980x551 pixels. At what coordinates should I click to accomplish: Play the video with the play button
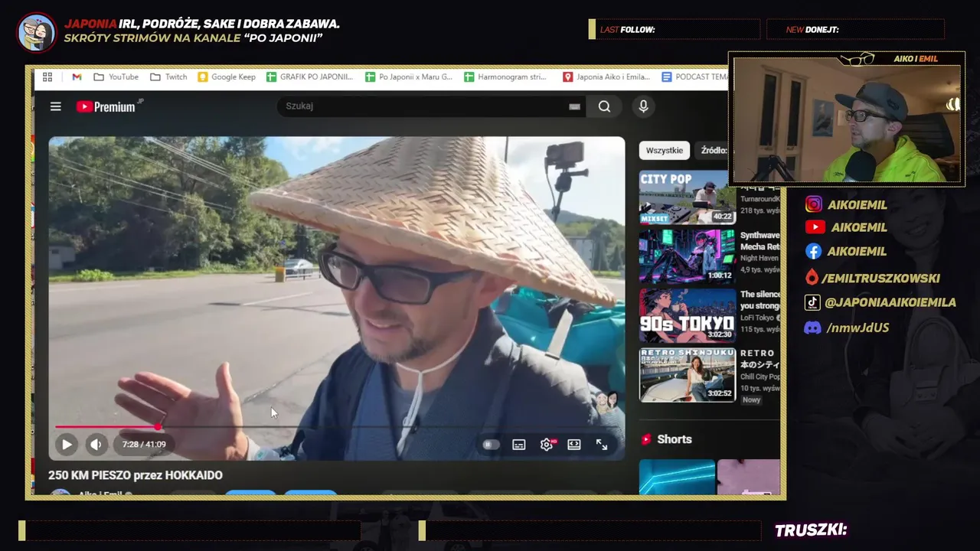coord(67,444)
